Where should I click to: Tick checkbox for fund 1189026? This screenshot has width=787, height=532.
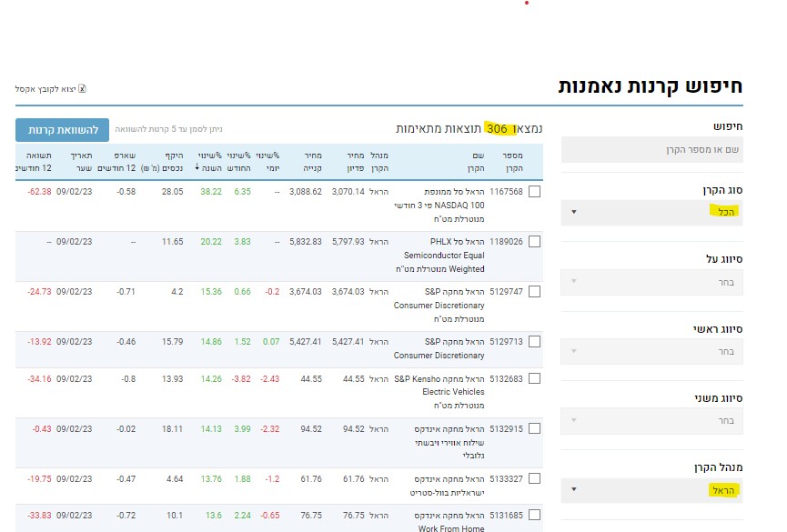pos(535,242)
